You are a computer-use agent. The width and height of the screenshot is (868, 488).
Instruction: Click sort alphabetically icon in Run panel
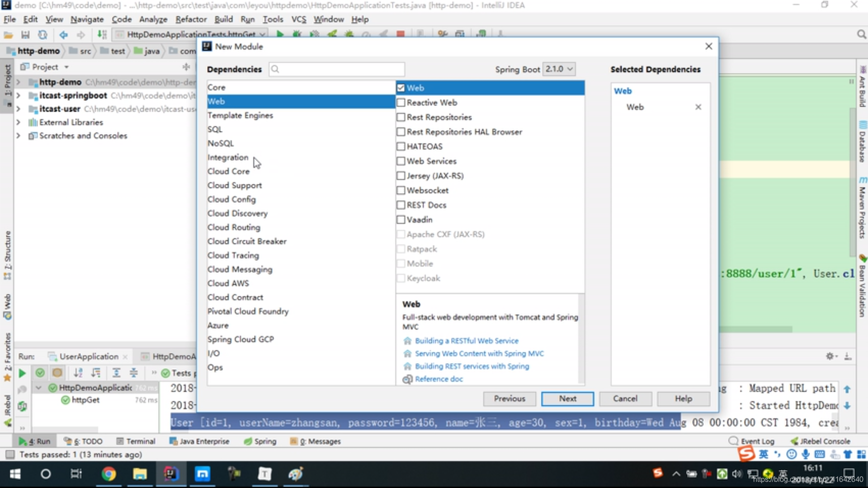pos(78,373)
